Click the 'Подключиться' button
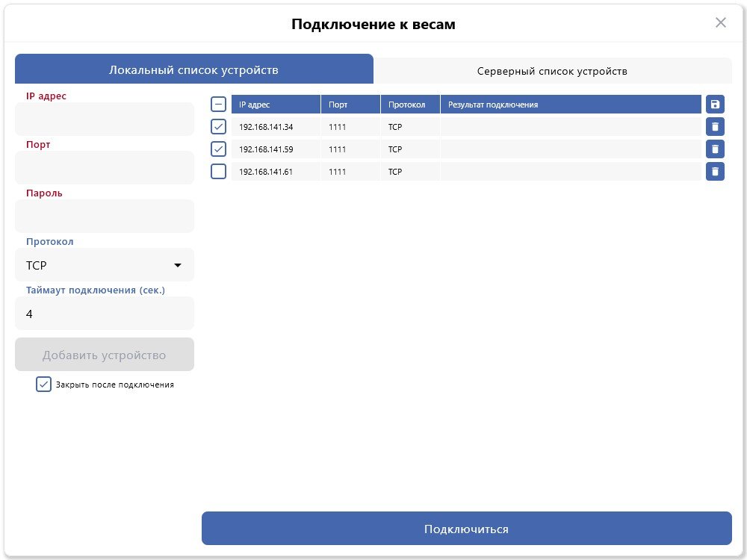This screenshot has height=560, width=747. click(466, 529)
